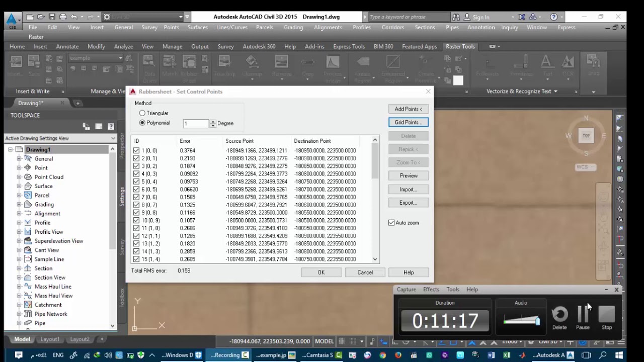
Task: Expand the Grading node in Toolspace
Action: (x=19, y=204)
